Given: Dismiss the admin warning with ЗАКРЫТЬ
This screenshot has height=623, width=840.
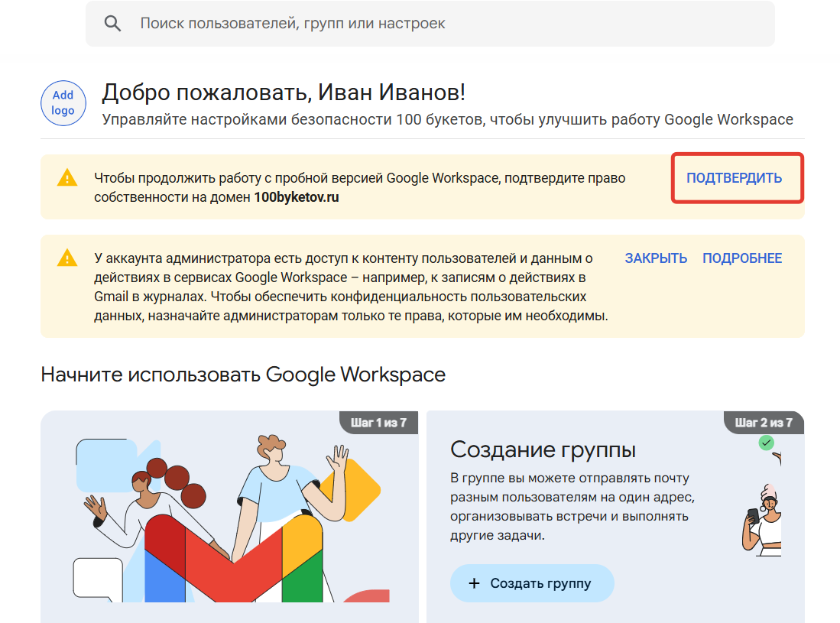Looking at the screenshot, I should [x=656, y=258].
